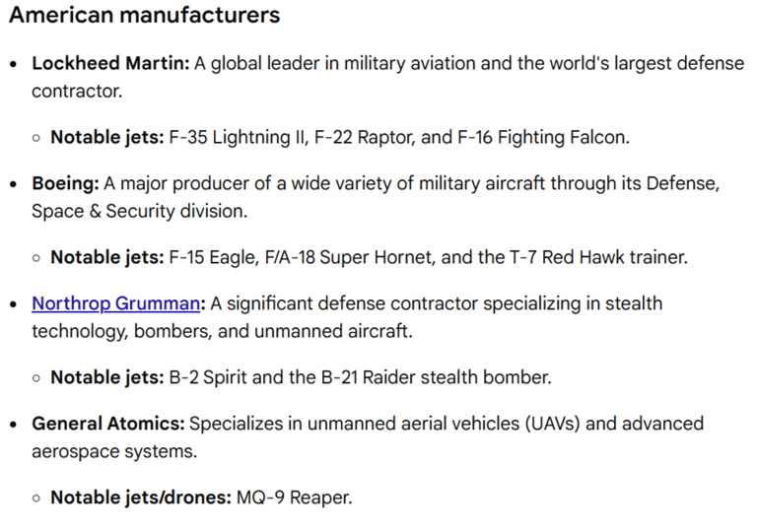Click the bold Boeing label

[62, 183]
